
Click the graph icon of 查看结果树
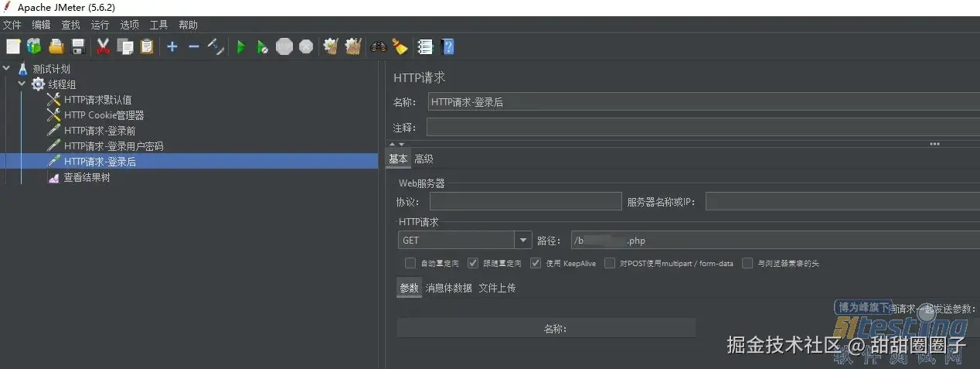coord(53,177)
